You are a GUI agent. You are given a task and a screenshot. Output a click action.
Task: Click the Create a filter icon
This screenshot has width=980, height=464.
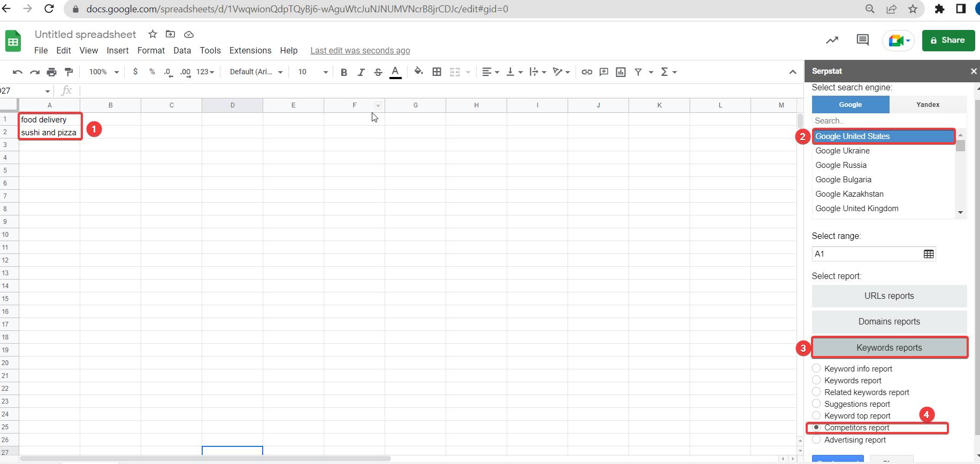[x=638, y=72]
